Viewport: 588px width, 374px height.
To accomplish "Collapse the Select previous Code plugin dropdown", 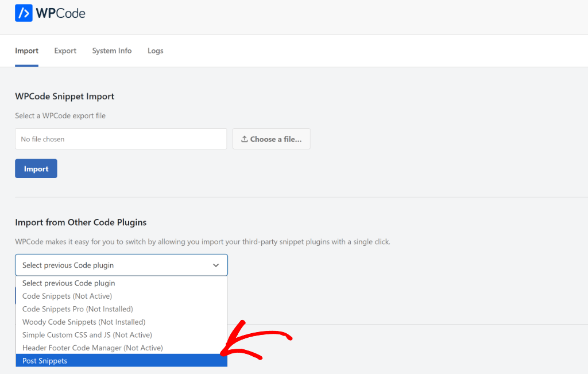I will point(121,265).
